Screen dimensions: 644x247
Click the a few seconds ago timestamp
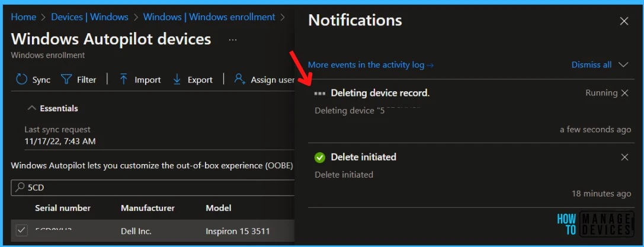click(x=595, y=130)
